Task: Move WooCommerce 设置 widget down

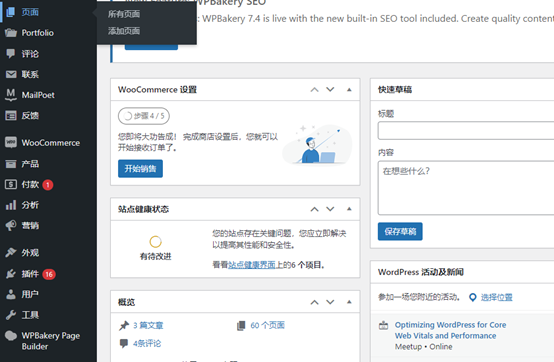Action: [x=330, y=89]
